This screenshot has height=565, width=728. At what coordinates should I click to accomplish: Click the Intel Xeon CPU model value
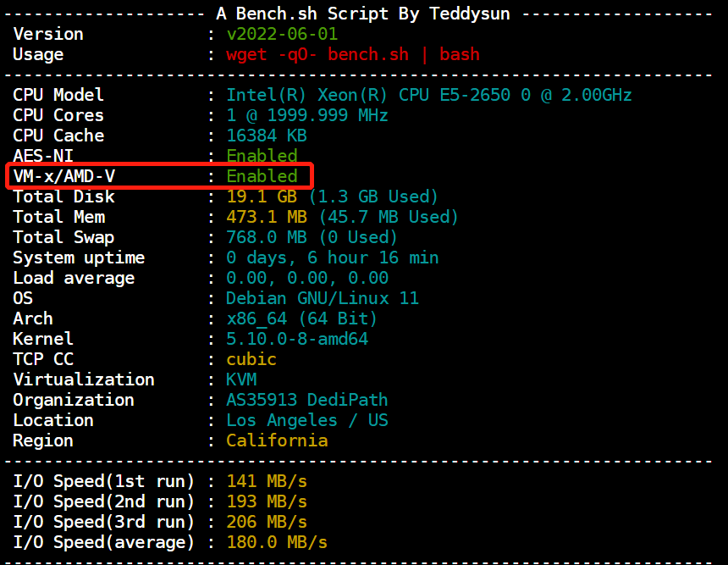pyautogui.click(x=428, y=95)
